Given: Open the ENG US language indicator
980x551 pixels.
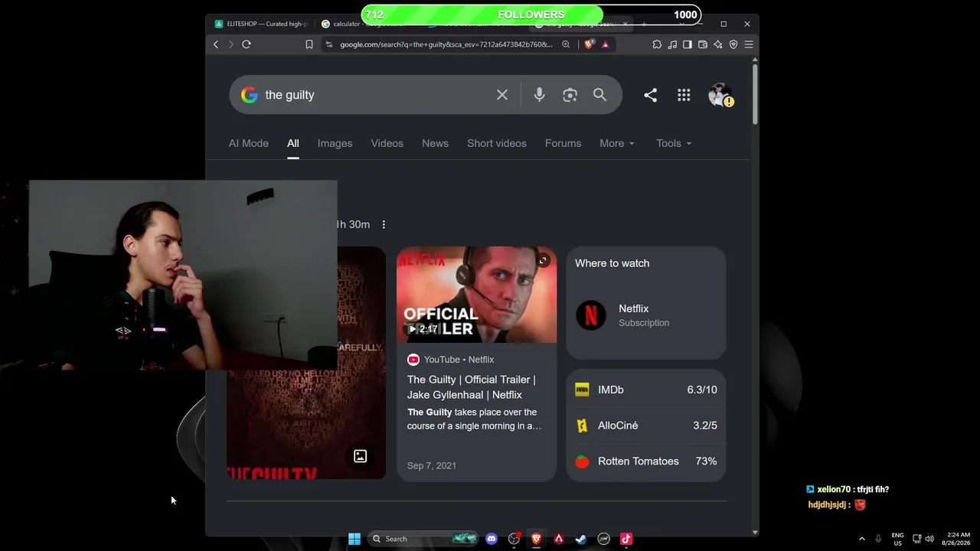Looking at the screenshot, I should click(x=897, y=539).
